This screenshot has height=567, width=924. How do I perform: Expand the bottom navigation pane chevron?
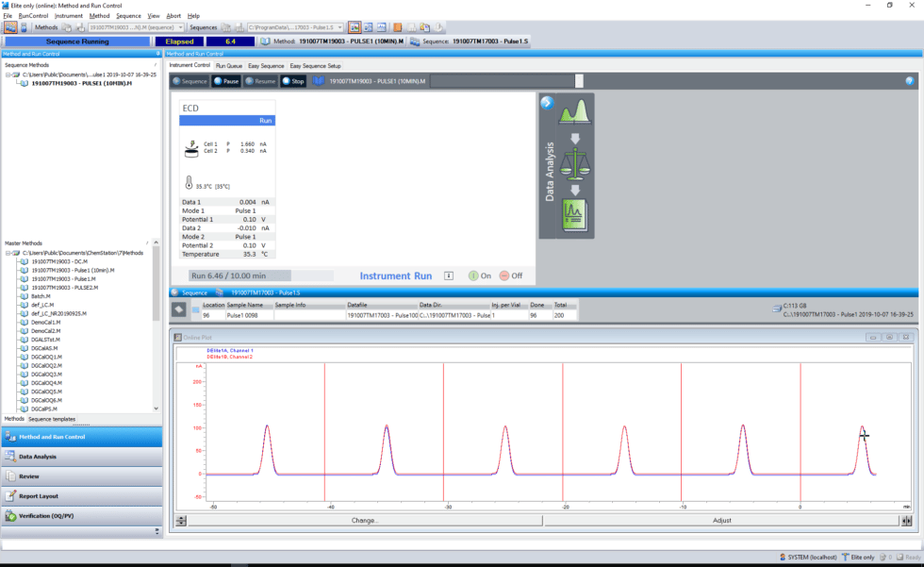tap(157, 531)
